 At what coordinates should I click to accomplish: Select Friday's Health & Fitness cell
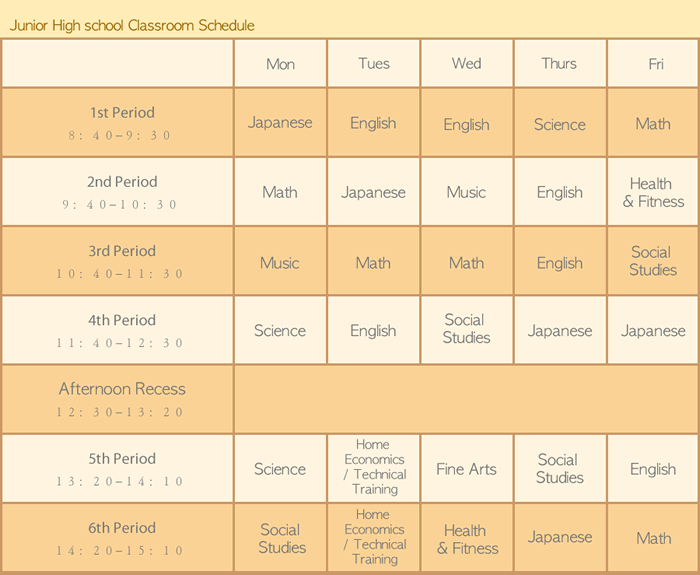[x=653, y=192]
